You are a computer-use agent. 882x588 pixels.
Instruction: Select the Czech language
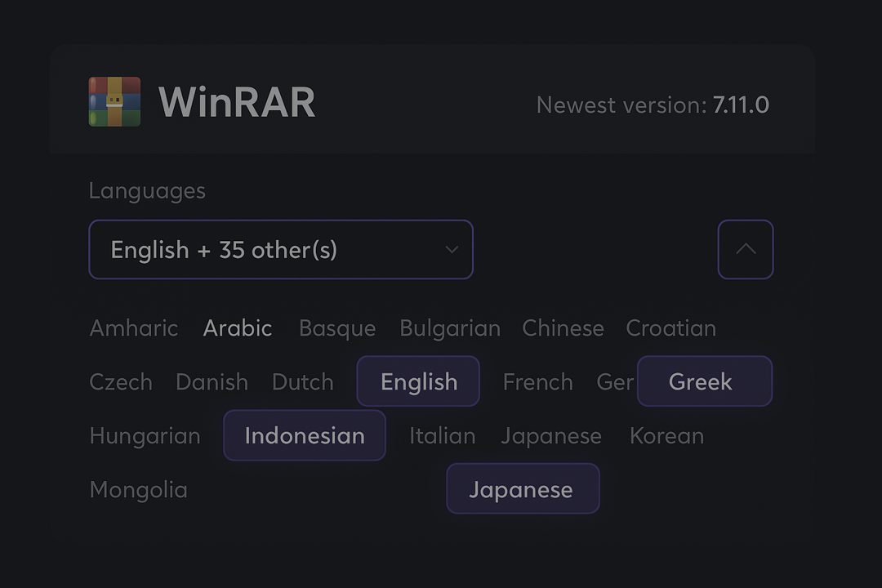click(x=121, y=382)
